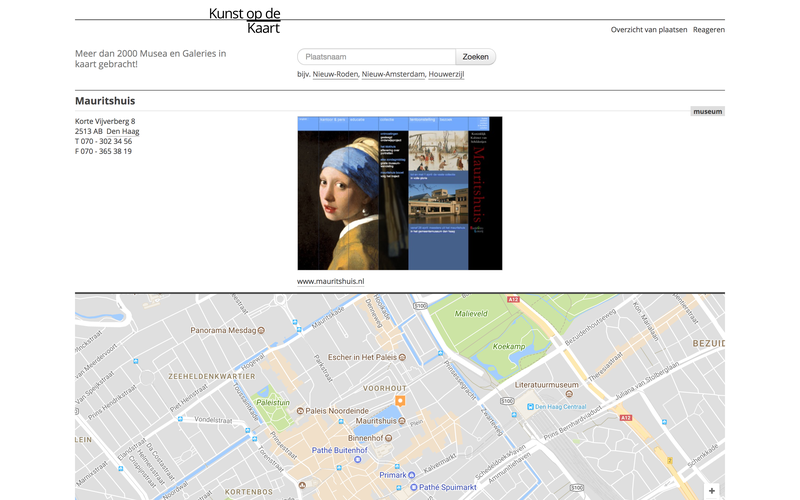
Task: Select the Nieuw-Amsterdam example link
Action: pyautogui.click(x=393, y=74)
